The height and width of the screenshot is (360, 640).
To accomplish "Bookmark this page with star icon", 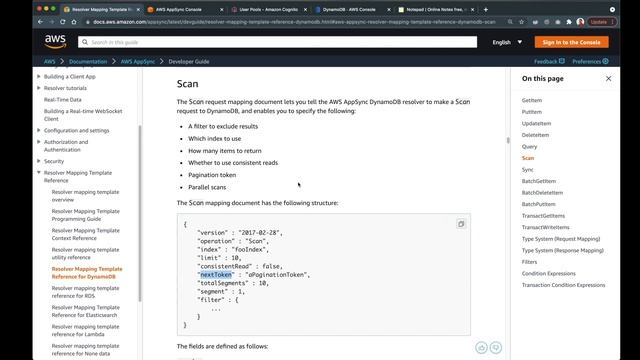I will click(521, 22).
